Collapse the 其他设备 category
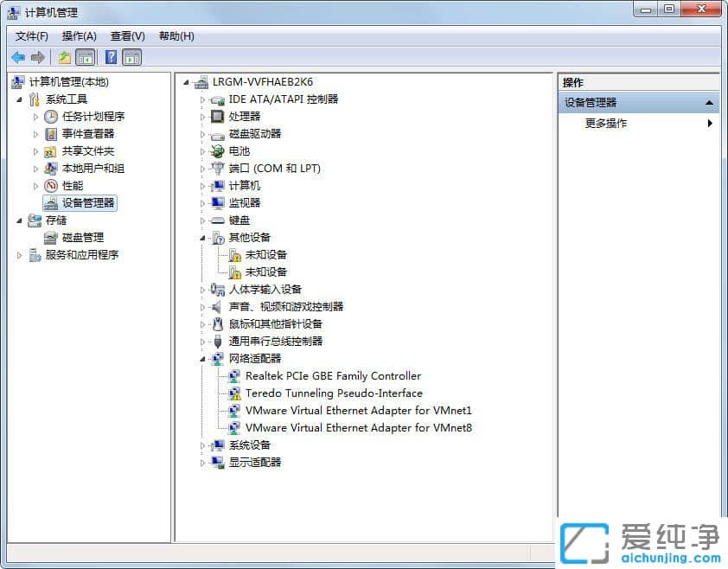 tap(203, 237)
